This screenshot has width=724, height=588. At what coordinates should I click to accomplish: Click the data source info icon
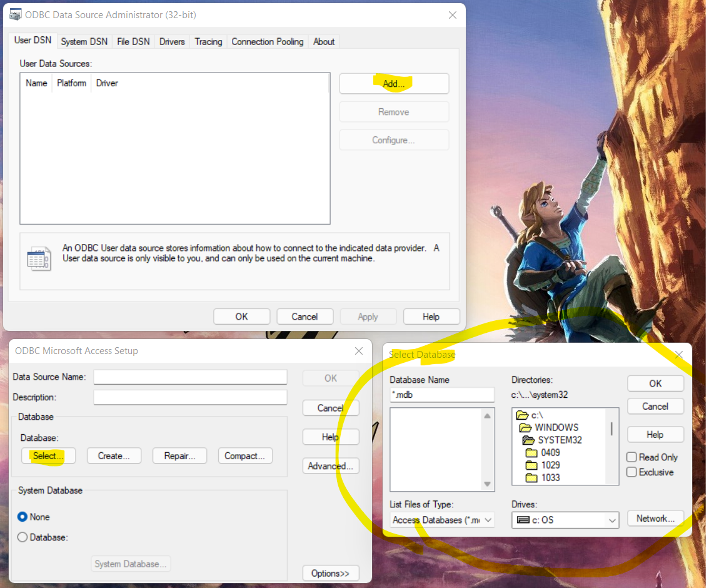click(39, 258)
